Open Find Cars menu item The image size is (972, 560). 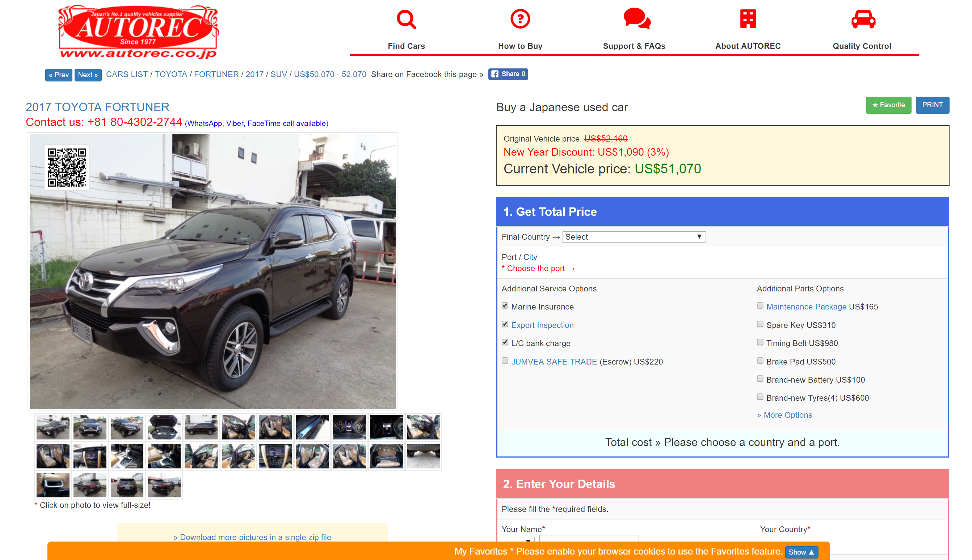click(x=406, y=46)
